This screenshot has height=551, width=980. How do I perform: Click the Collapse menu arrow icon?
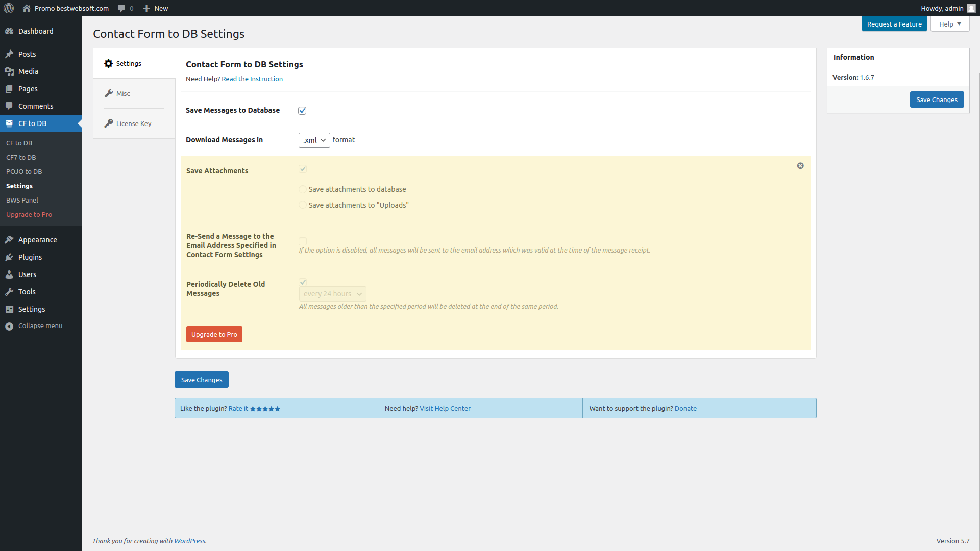pyautogui.click(x=9, y=326)
